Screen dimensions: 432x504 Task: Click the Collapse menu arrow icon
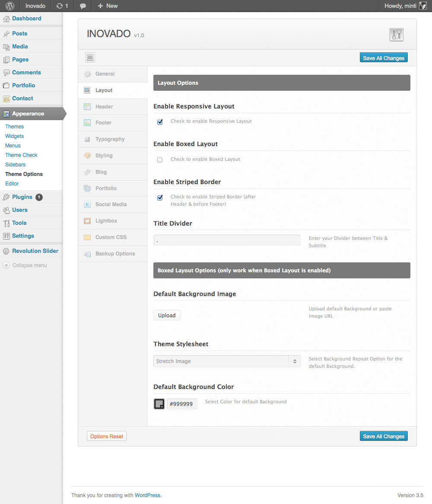click(x=6, y=265)
